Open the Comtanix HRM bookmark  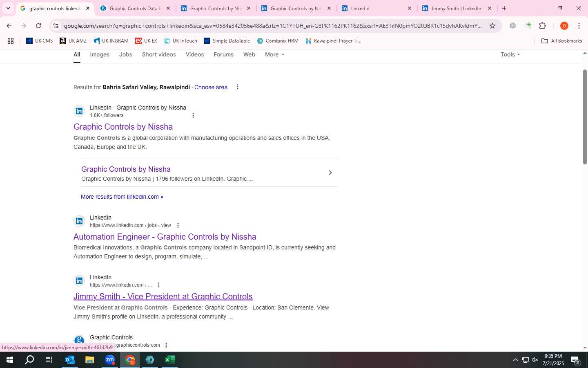(x=278, y=41)
